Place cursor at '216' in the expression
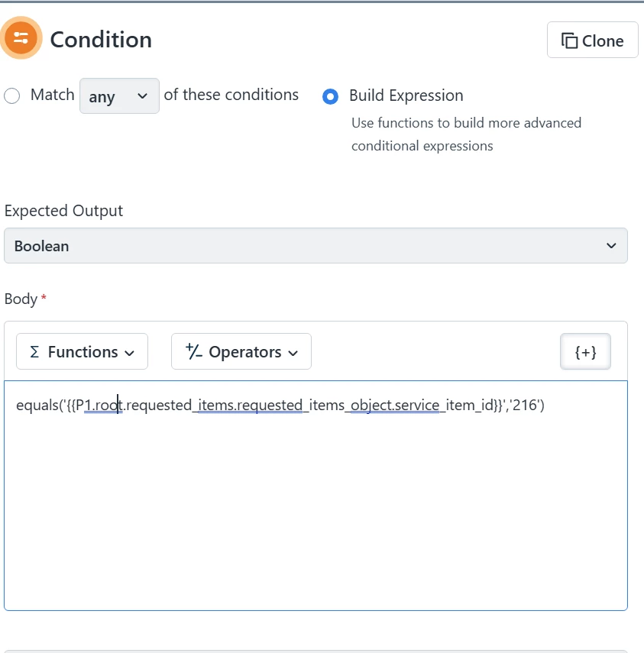Screen dimensions: 644x653 coord(525,405)
